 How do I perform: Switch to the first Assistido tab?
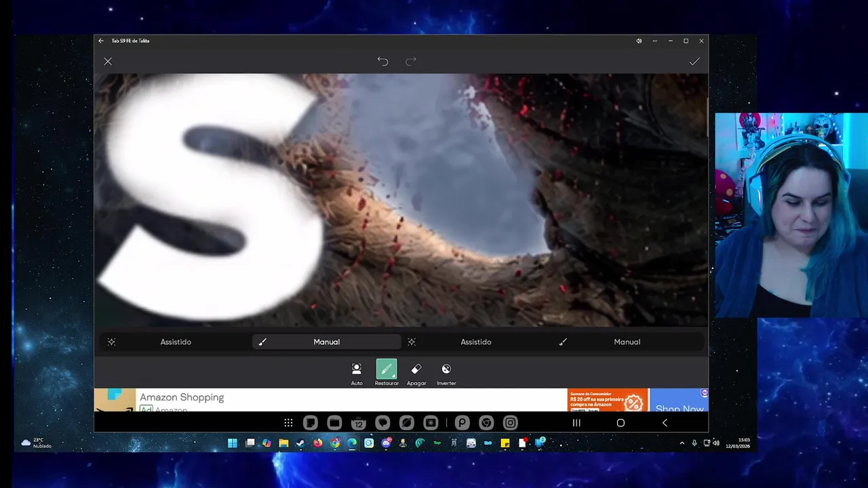coord(176,342)
